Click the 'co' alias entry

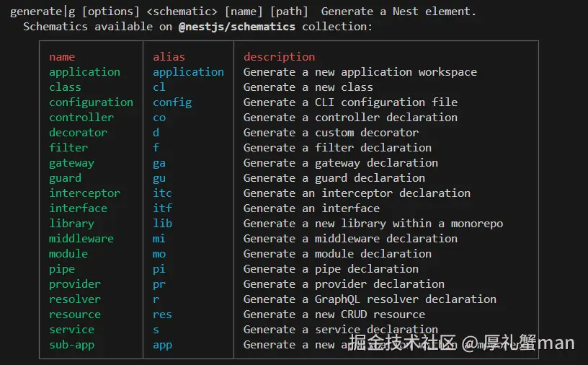click(159, 118)
